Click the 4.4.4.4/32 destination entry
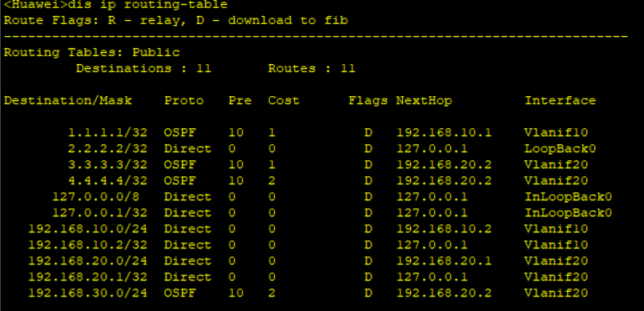 pyautogui.click(x=107, y=181)
